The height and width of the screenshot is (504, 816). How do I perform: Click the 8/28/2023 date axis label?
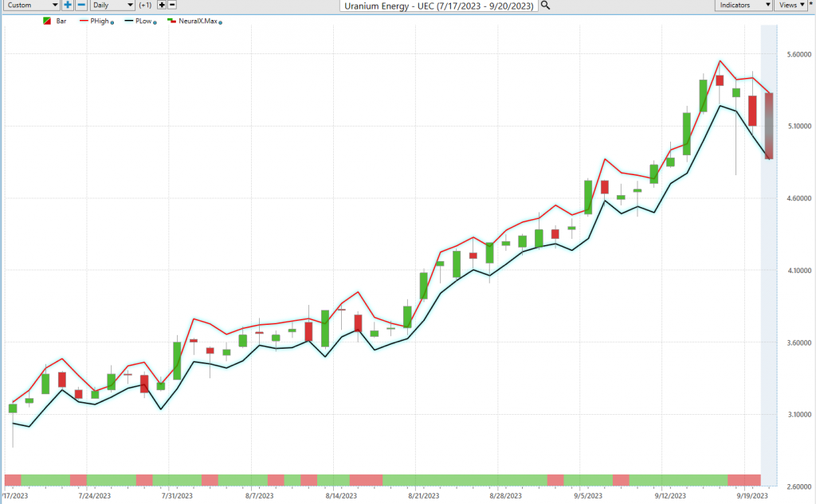506,496
